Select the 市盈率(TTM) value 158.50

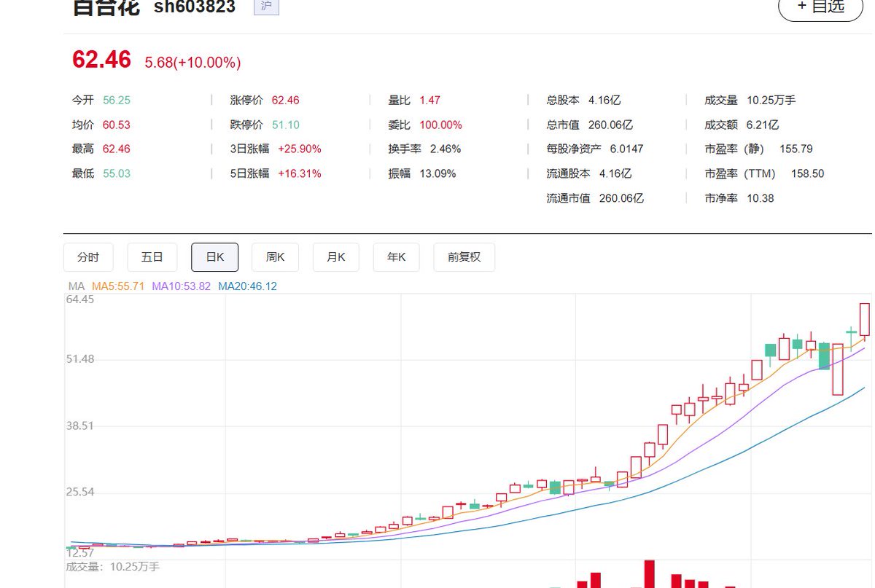point(807,173)
